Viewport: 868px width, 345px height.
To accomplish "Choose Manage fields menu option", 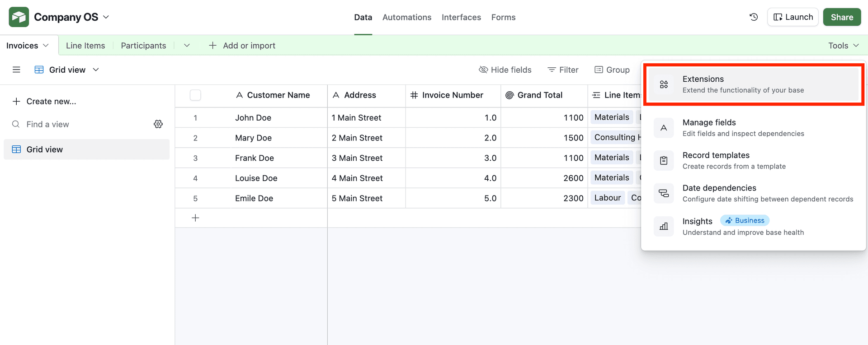I will tap(753, 128).
